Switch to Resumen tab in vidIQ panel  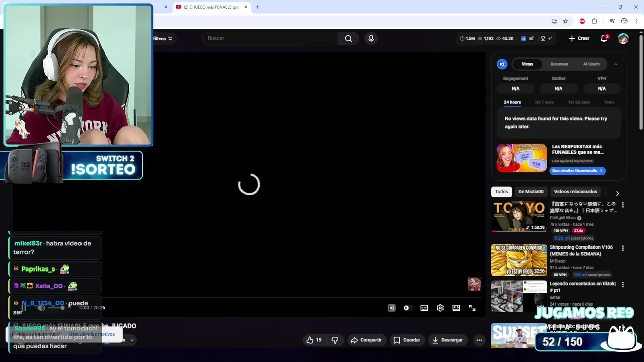pyautogui.click(x=559, y=64)
